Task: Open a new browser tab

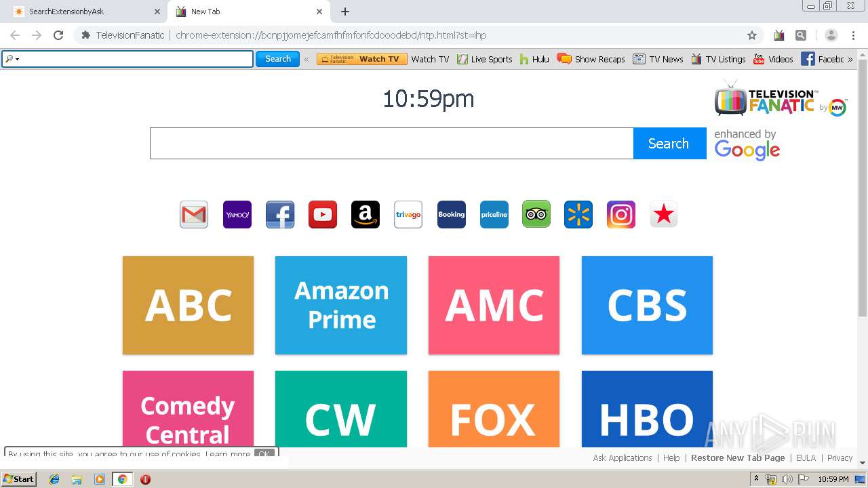Action: pyautogui.click(x=345, y=12)
